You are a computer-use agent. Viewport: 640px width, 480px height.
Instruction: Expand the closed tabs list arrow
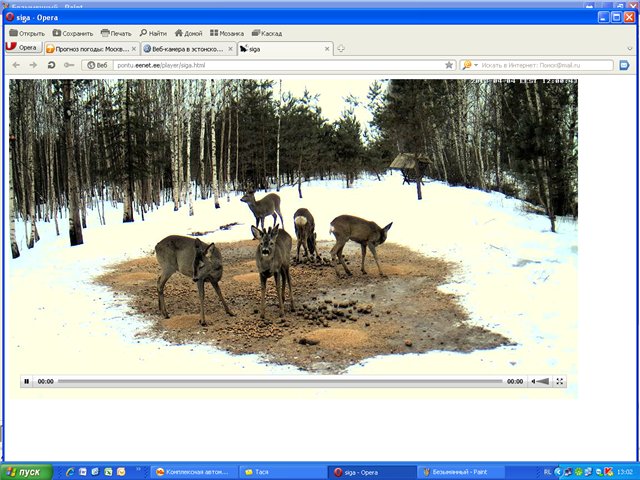pyautogui.click(x=630, y=49)
